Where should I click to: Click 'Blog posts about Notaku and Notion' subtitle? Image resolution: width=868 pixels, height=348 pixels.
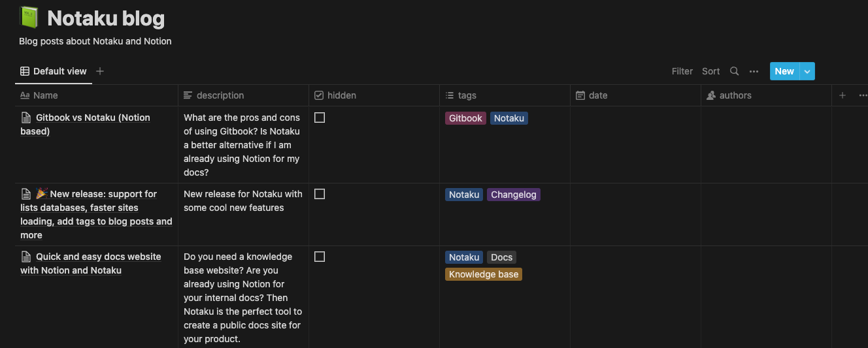(x=95, y=41)
